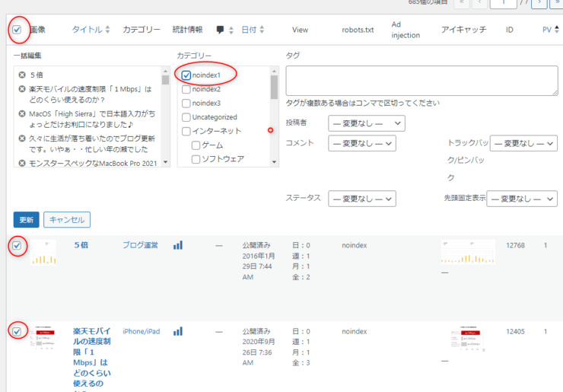The width and height of the screenshot is (563, 392).
Task: Click the キャンセル button
Action: click(x=67, y=219)
